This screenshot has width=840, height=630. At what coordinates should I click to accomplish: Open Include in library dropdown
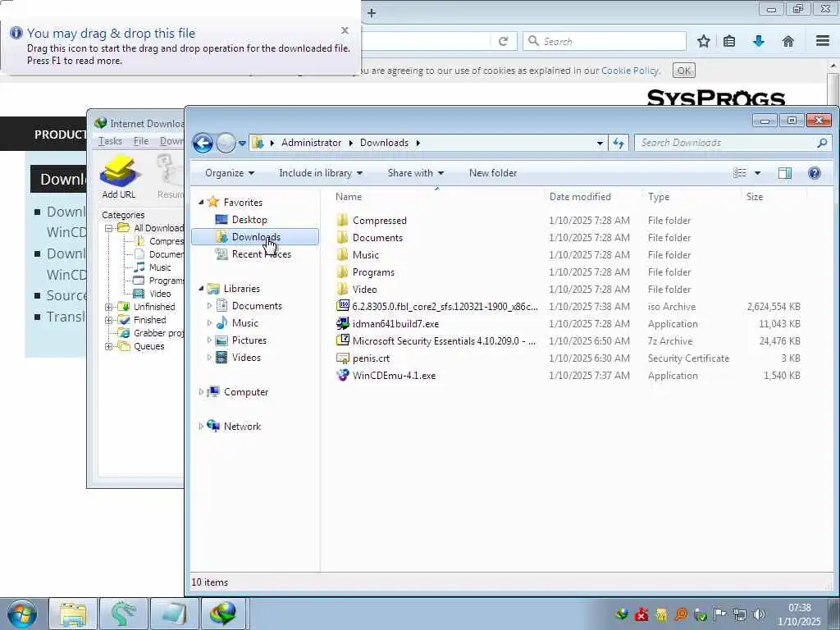pos(321,173)
